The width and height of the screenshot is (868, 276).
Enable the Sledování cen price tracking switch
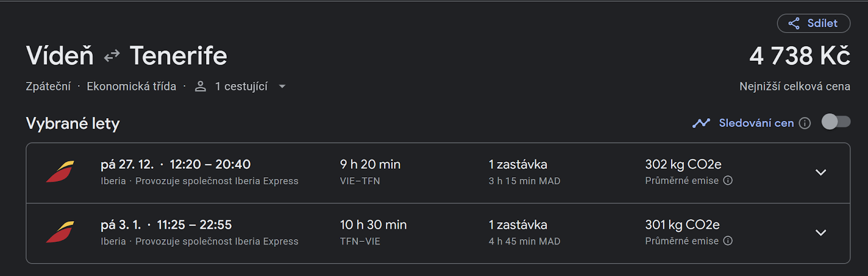[835, 122]
